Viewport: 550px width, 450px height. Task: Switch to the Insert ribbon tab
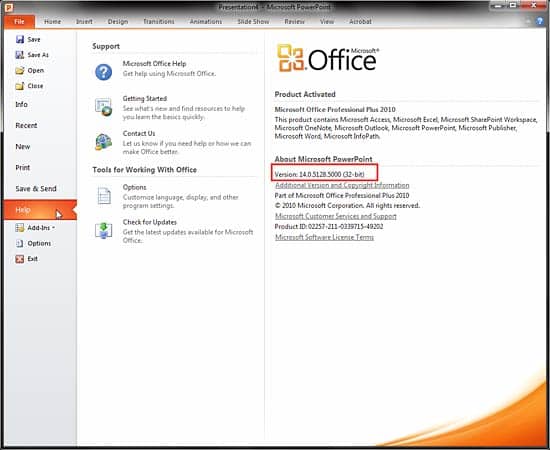pos(84,21)
